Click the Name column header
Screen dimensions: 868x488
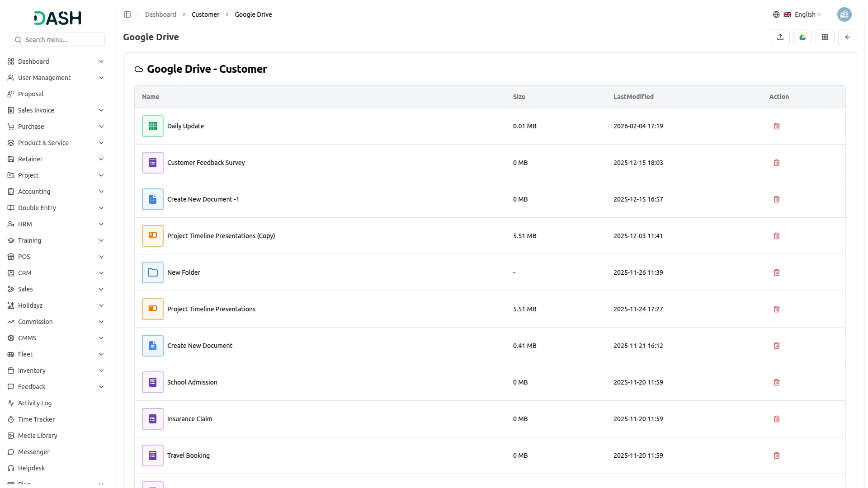coord(151,97)
